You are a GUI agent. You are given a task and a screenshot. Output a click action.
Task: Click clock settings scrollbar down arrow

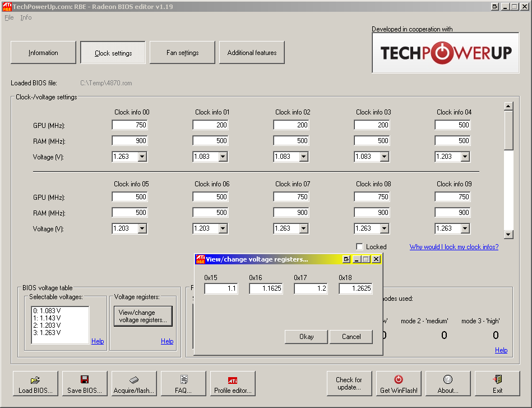pyautogui.click(x=508, y=235)
